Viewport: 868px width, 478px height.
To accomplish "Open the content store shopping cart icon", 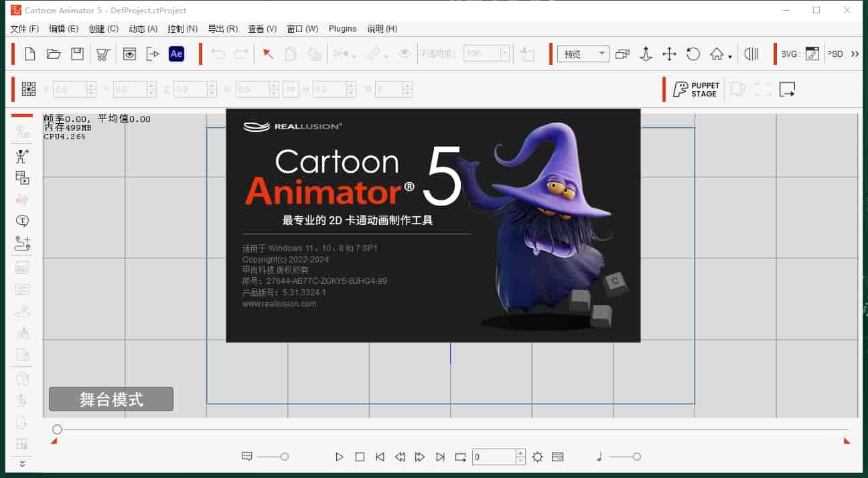I will (102, 54).
